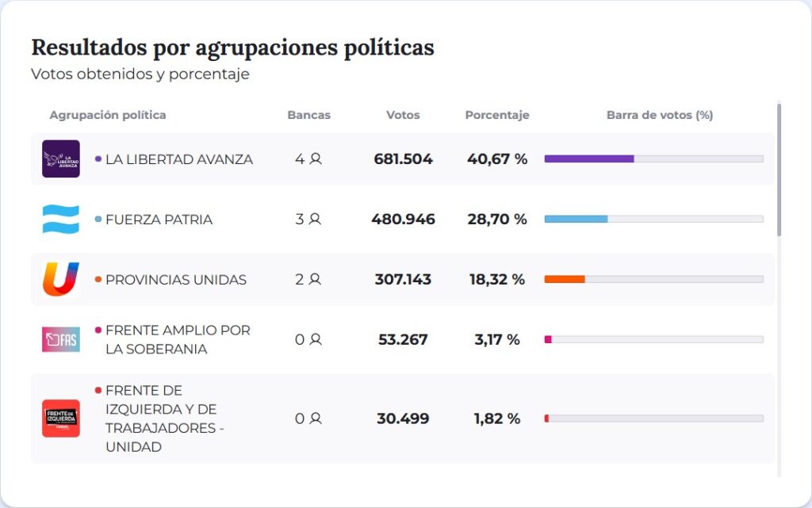Click the seat icon beside 4 bancas

click(x=316, y=159)
